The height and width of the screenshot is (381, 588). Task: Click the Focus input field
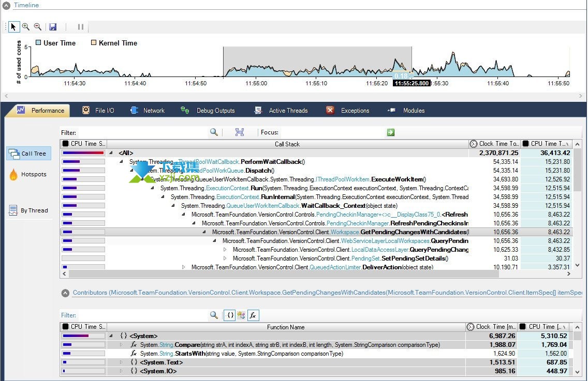coord(333,132)
